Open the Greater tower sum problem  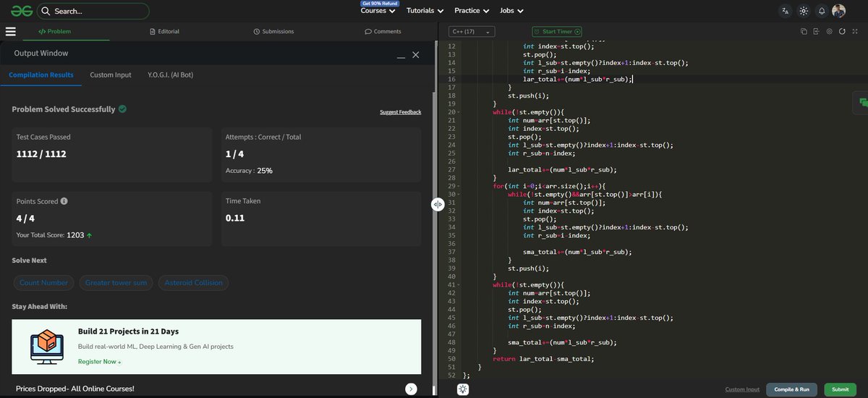coord(116,283)
